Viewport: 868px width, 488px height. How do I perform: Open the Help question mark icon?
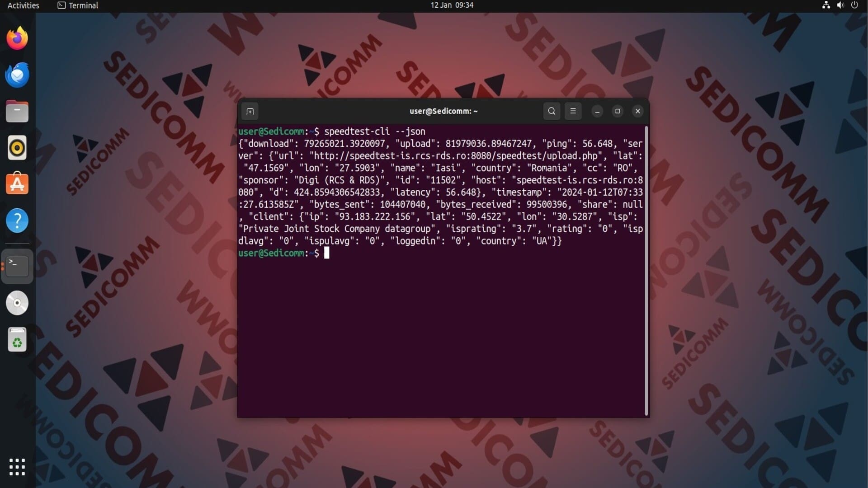17,221
